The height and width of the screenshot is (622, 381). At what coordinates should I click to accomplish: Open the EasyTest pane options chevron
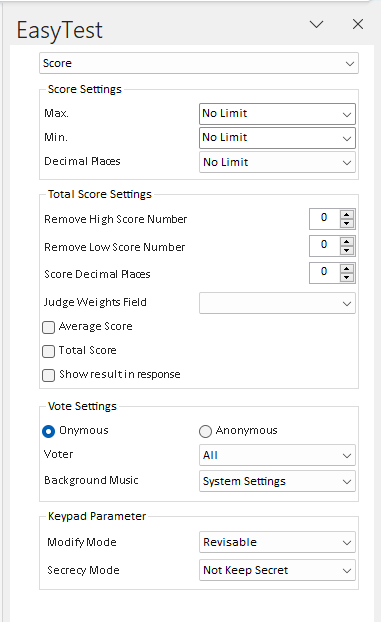pyautogui.click(x=316, y=24)
